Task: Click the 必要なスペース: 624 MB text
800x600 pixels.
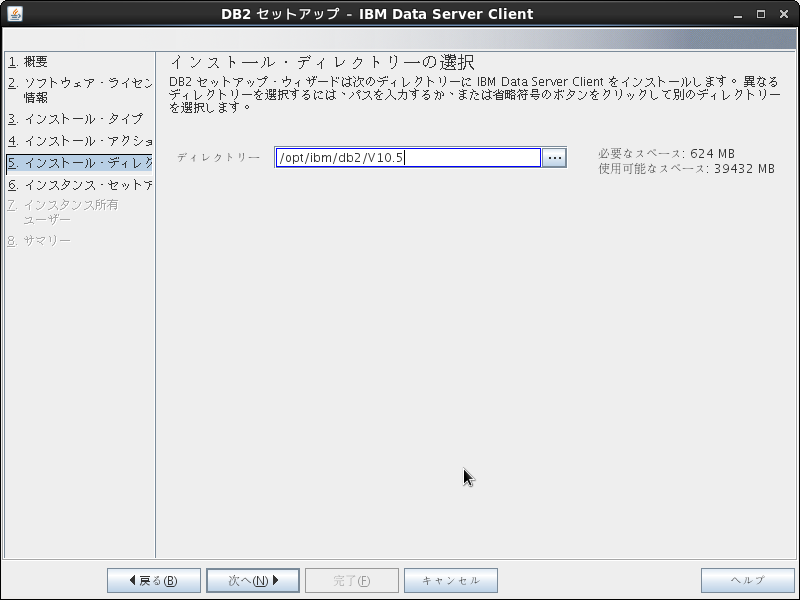Action: click(666, 154)
